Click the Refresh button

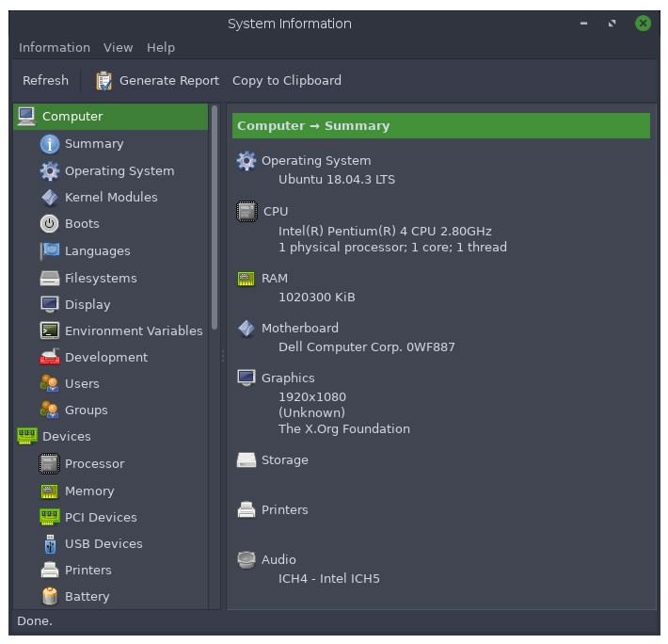coord(45,81)
